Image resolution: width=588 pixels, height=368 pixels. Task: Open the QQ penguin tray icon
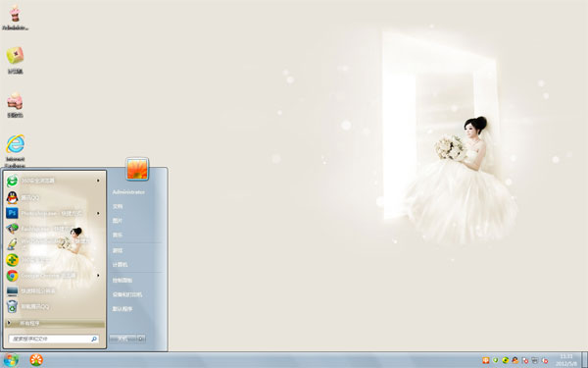click(x=515, y=360)
